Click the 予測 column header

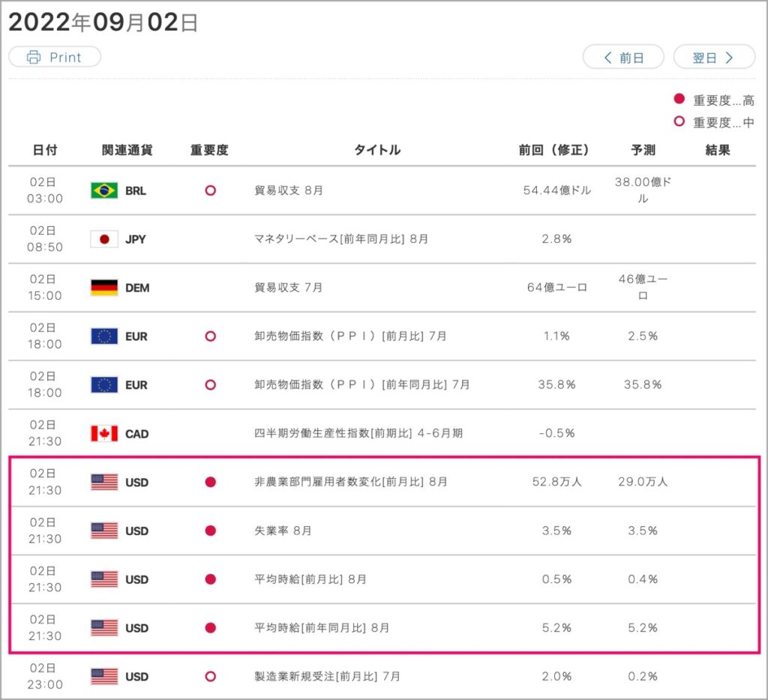(x=643, y=150)
